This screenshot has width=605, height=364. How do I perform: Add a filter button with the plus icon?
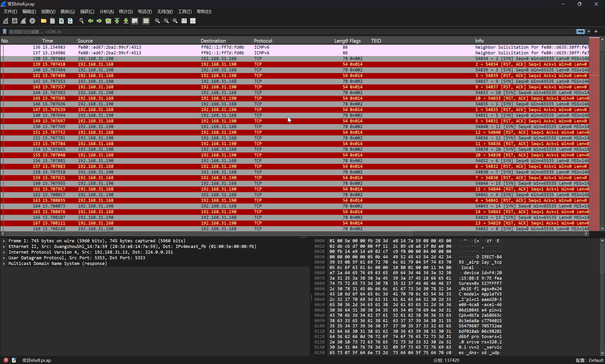click(x=596, y=32)
